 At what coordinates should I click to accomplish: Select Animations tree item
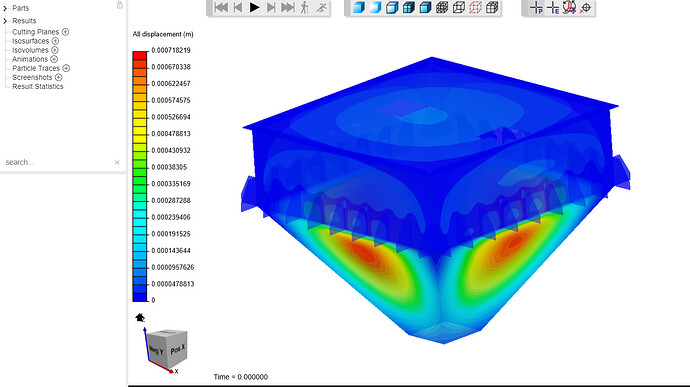coord(30,59)
